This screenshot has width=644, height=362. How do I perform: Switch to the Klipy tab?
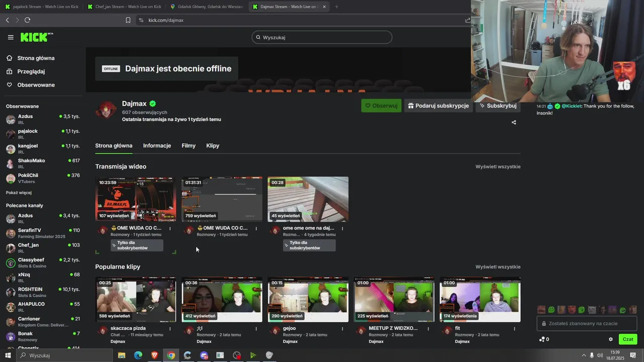213,145
